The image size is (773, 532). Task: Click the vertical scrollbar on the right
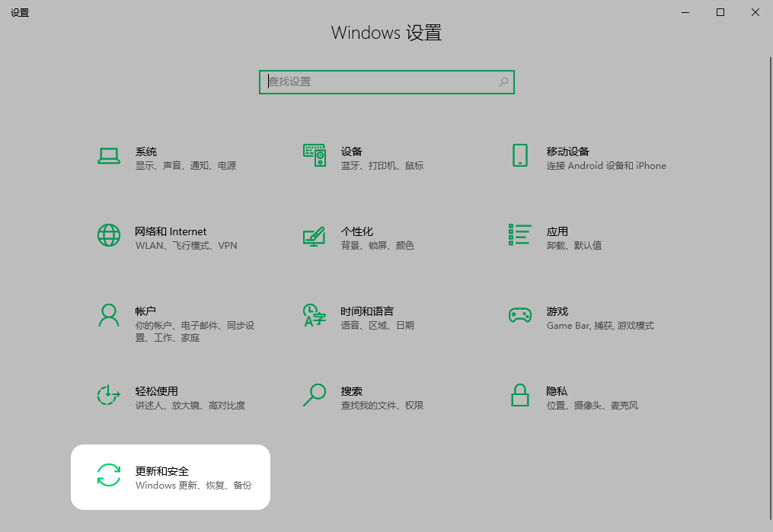pyautogui.click(x=770, y=288)
